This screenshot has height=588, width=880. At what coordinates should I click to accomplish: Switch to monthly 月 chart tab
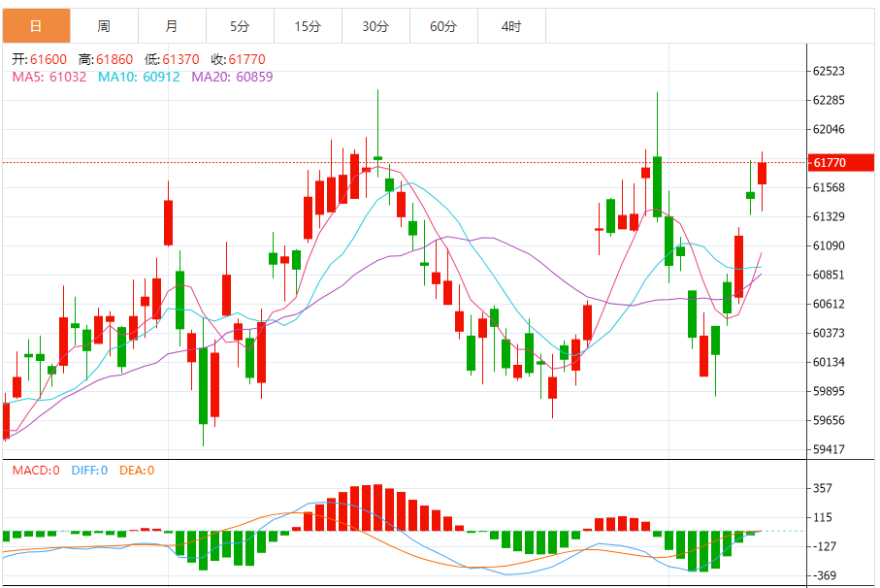(x=172, y=26)
